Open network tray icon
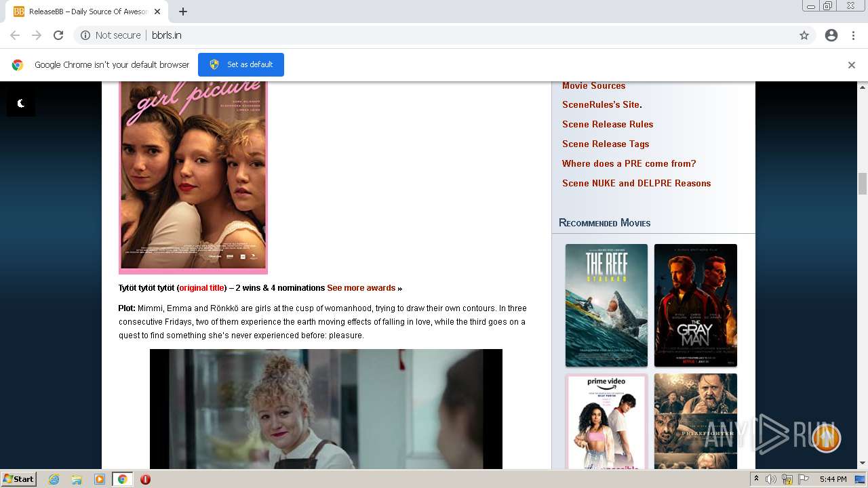Image resolution: width=868 pixels, height=488 pixels. coord(787,479)
